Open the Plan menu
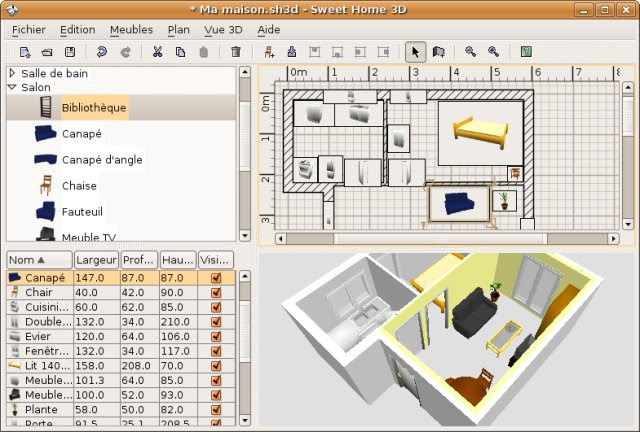Viewport: 640px width, 432px height. point(178,30)
